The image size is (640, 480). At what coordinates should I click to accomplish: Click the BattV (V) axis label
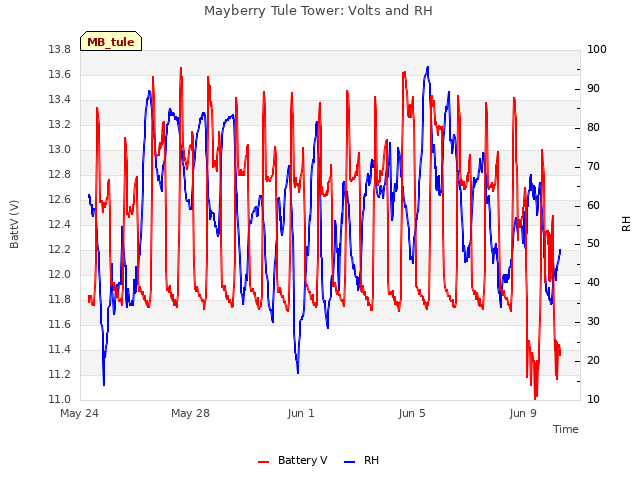click(14, 224)
